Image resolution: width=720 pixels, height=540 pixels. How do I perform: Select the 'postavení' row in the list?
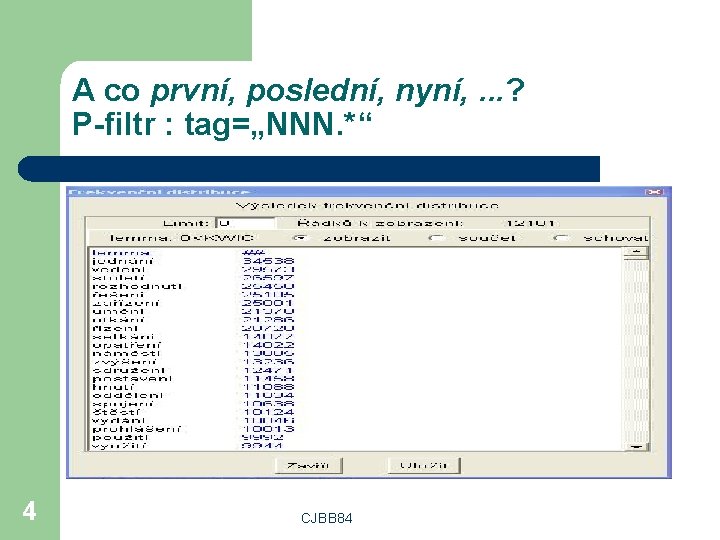point(193,378)
